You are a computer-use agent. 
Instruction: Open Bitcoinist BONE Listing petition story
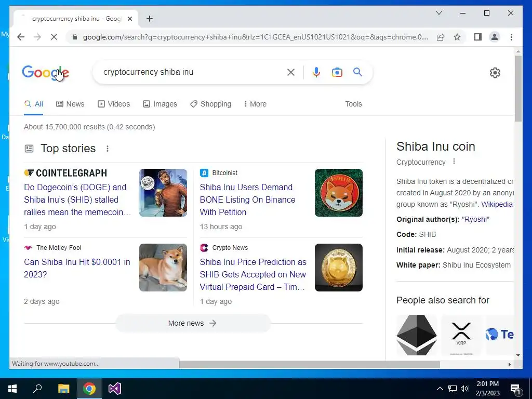pos(248,199)
